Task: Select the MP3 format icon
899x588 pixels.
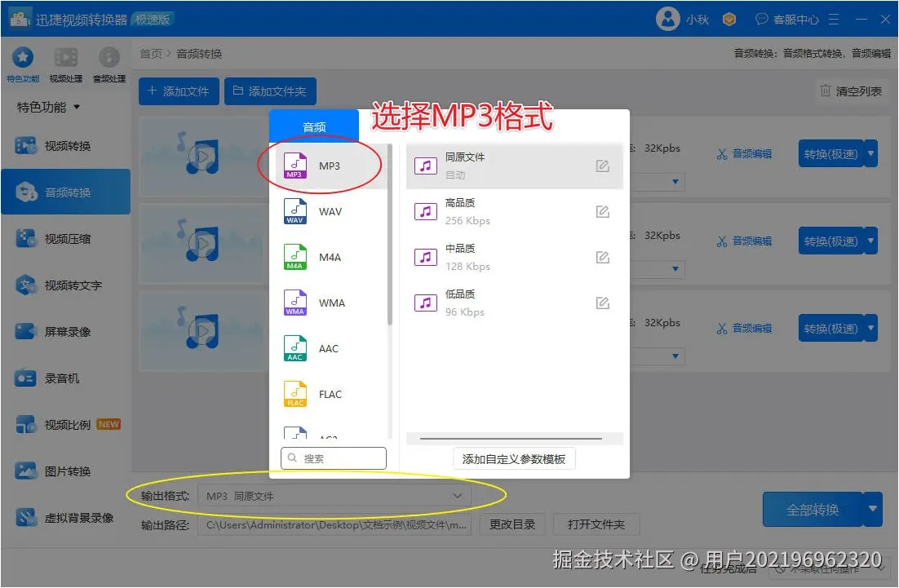Action: pos(294,166)
